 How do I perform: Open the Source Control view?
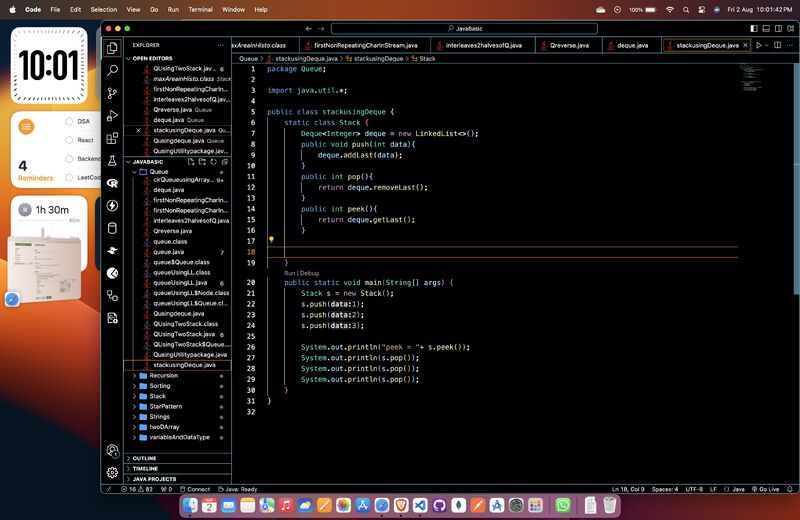(112, 93)
